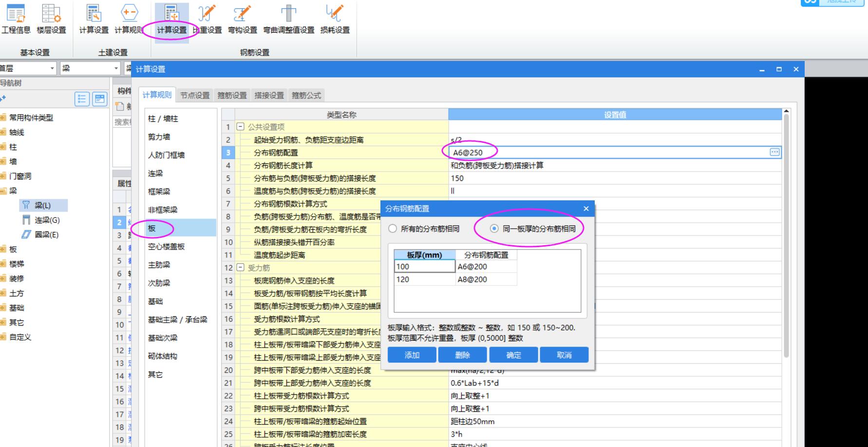Expand 门窗洞 tree folder
Screen dimensions: 868x447
point(3,176)
